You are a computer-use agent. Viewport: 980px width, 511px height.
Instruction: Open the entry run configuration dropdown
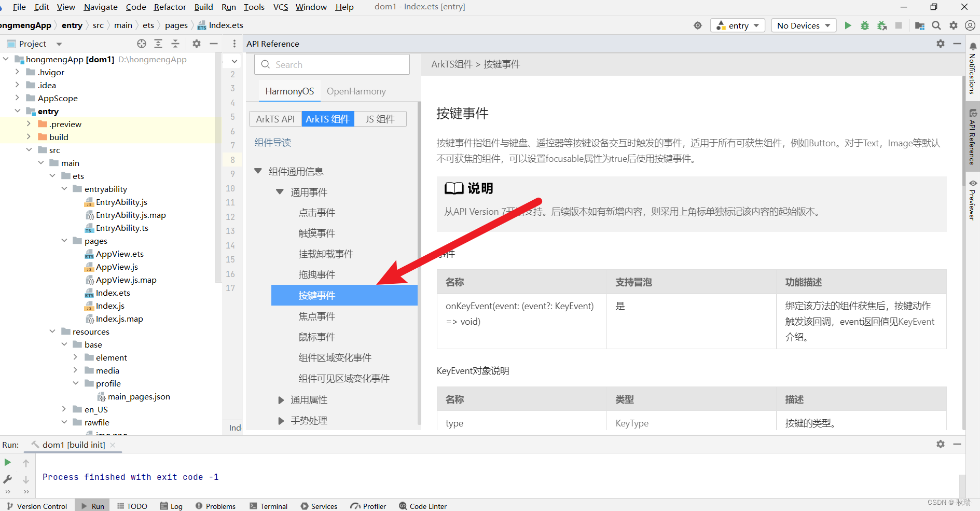coord(738,25)
